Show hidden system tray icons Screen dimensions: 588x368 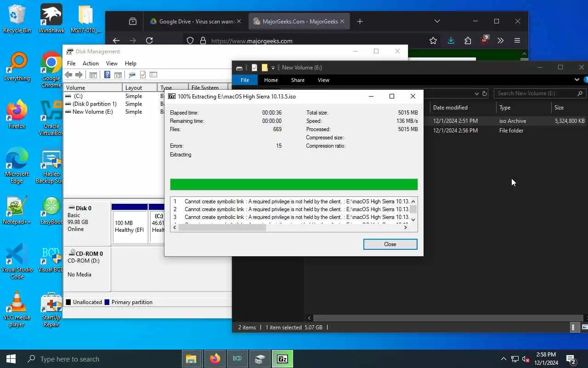503,359
